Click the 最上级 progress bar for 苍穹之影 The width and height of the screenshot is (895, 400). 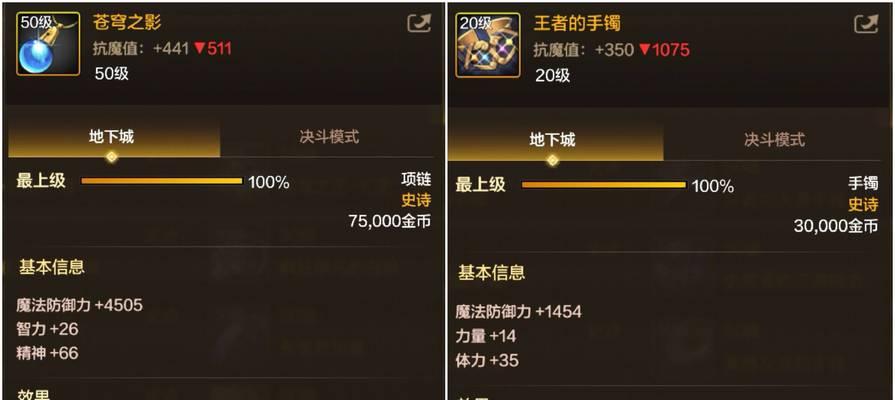162,181
